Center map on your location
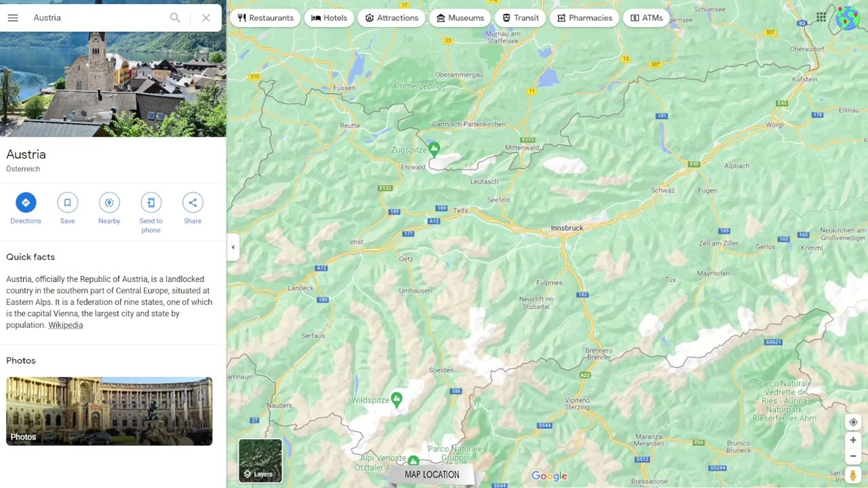Viewport: 868px width, 488px height. (x=853, y=422)
